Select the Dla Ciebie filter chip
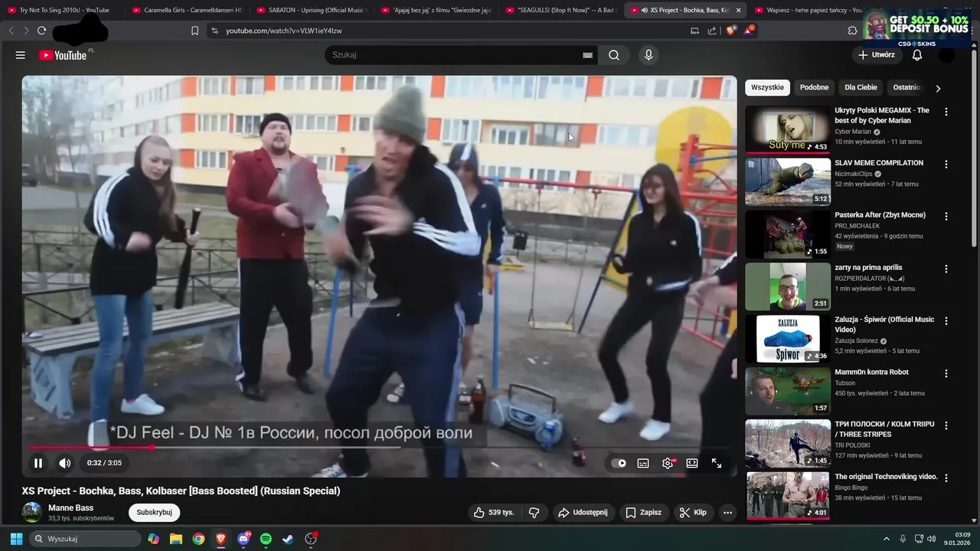The width and height of the screenshot is (980, 551). click(x=861, y=87)
